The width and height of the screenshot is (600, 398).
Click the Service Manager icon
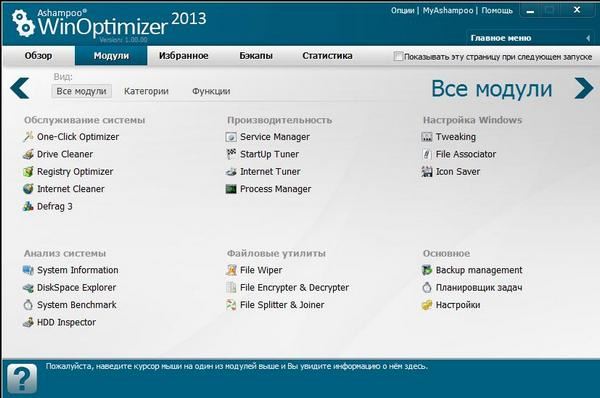tap(231, 137)
